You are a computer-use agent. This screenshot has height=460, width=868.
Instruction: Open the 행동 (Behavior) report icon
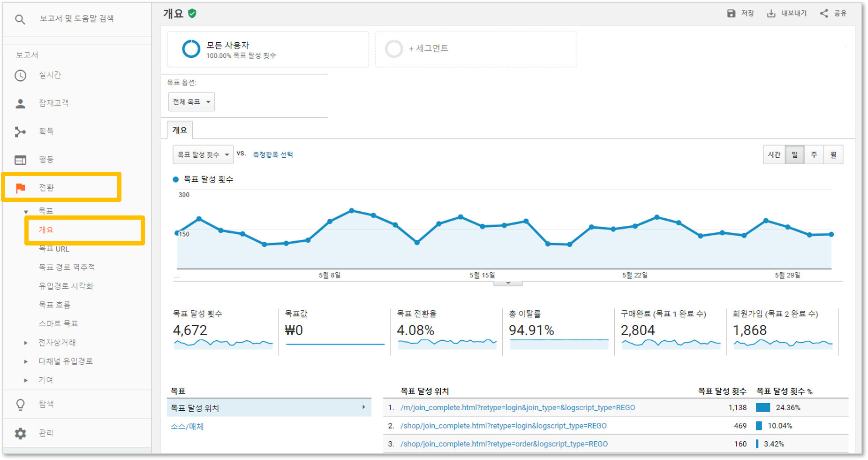[20, 160]
